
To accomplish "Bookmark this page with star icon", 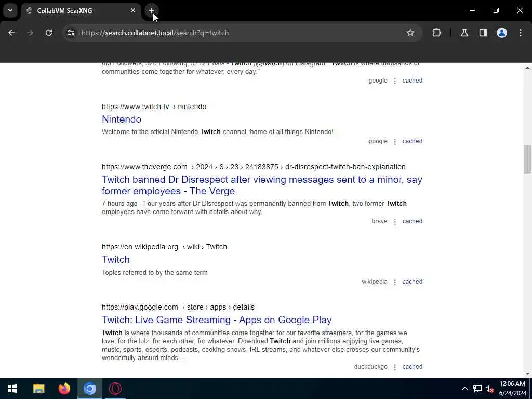I will 410,33.
